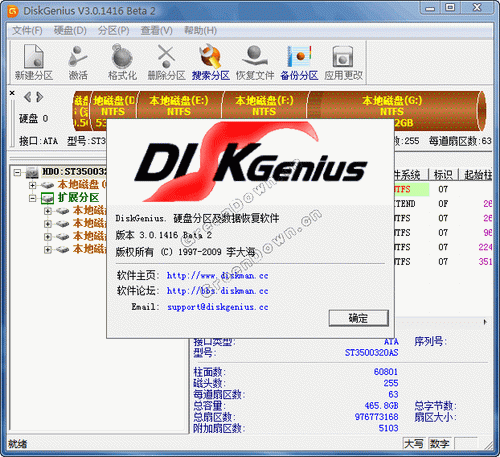The image size is (500, 457).
Task: Click the Delete Partition (删除分区) icon
Action: tap(166, 63)
